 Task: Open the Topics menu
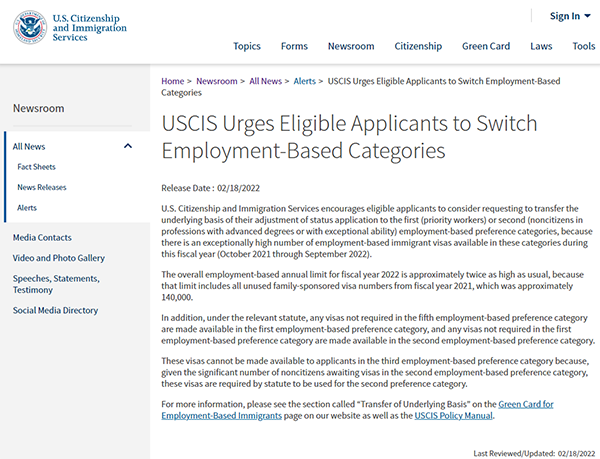coord(247,46)
